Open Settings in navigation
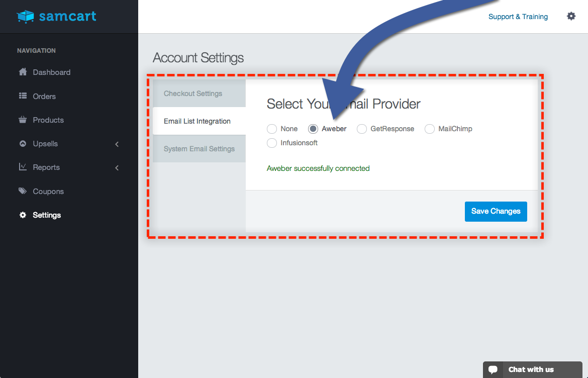This screenshot has height=378, width=588. click(x=47, y=215)
